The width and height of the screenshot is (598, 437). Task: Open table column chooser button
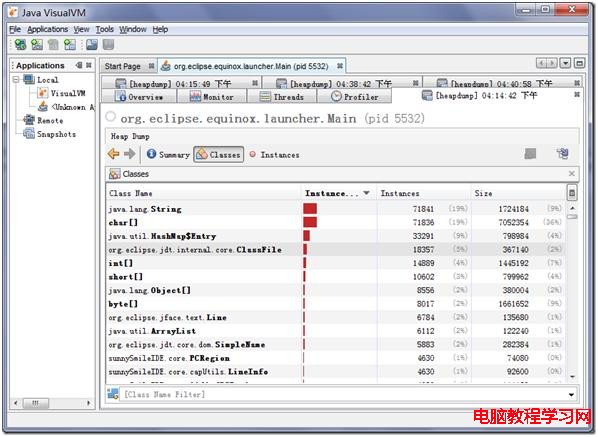[x=572, y=193]
